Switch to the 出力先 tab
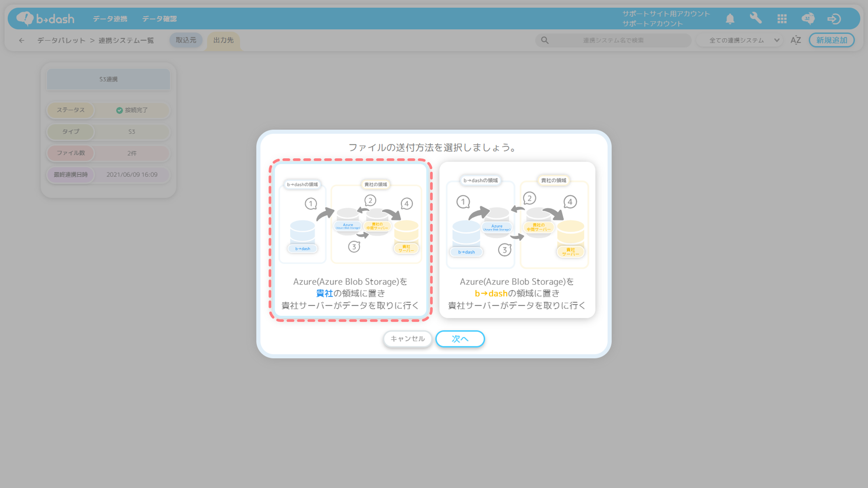This screenshot has width=868, height=488. [x=224, y=41]
